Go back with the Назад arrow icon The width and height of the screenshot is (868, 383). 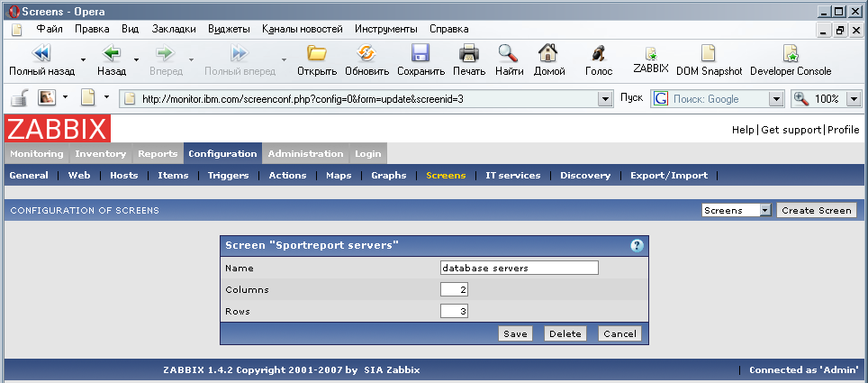(112, 53)
